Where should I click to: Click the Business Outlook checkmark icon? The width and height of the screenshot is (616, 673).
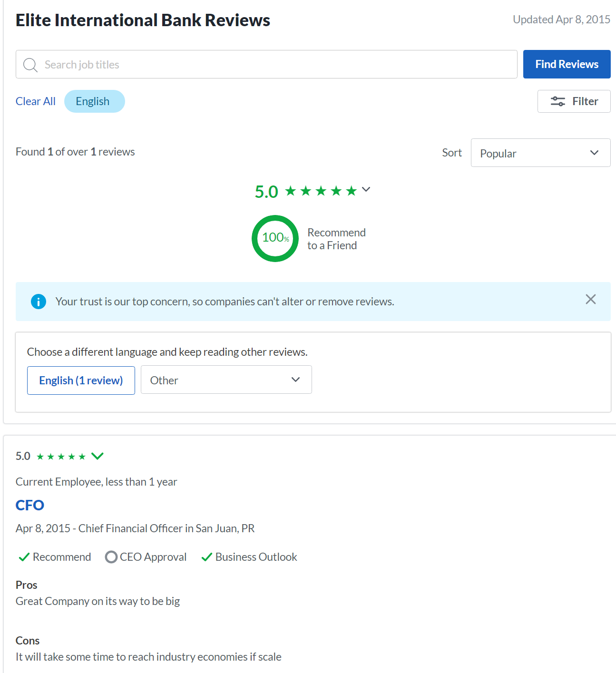coord(206,557)
